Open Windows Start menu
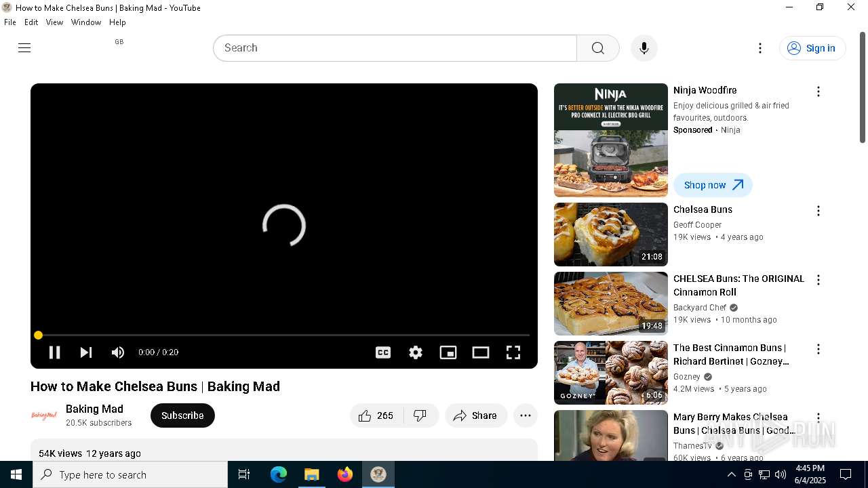The image size is (868, 488). pos(16,474)
